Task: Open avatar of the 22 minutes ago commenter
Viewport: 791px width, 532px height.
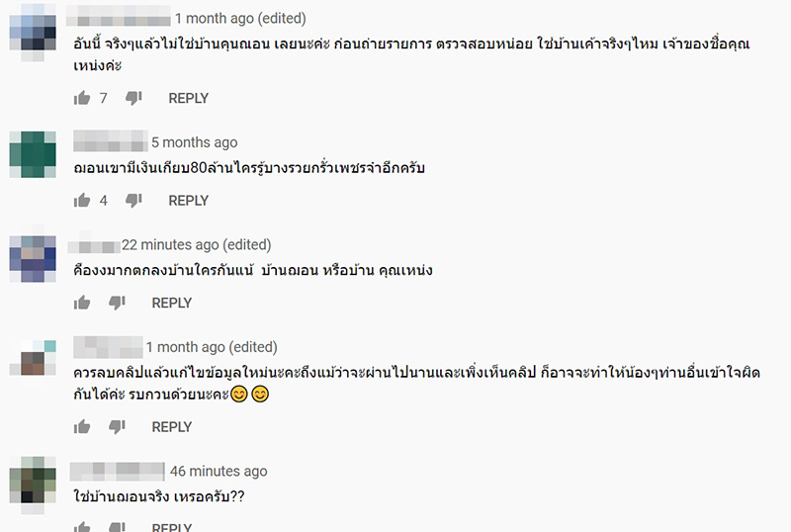Action: pyautogui.click(x=34, y=257)
